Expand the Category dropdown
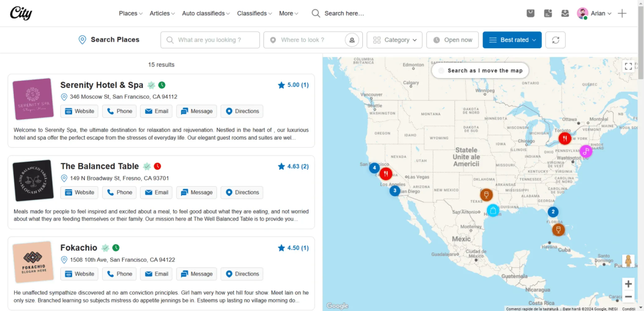644x311 pixels. pyautogui.click(x=394, y=40)
